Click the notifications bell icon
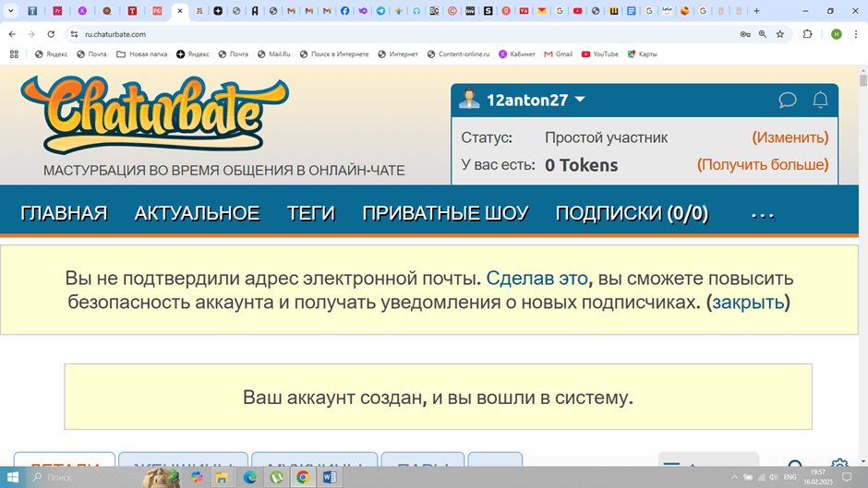The image size is (868, 488). pos(819,100)
